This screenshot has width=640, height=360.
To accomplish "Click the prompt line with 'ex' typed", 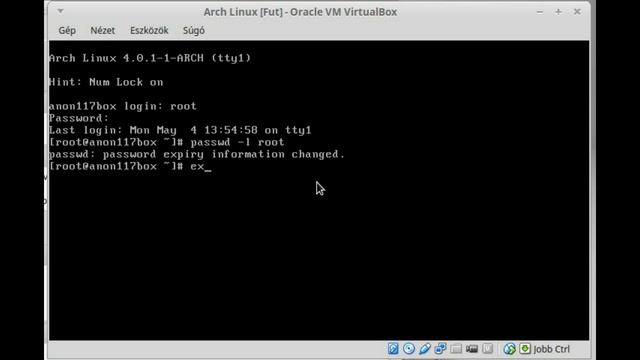I will [x=130, y=166].
